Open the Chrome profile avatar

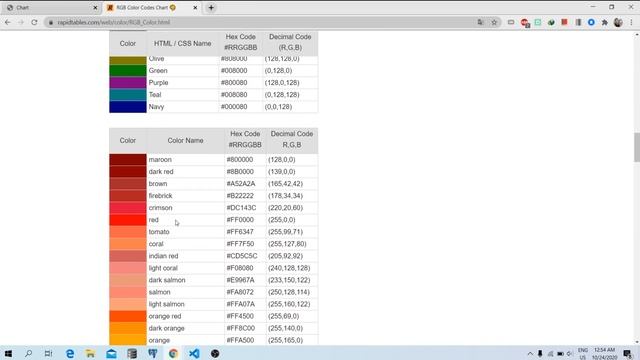[x=618, y=22]
